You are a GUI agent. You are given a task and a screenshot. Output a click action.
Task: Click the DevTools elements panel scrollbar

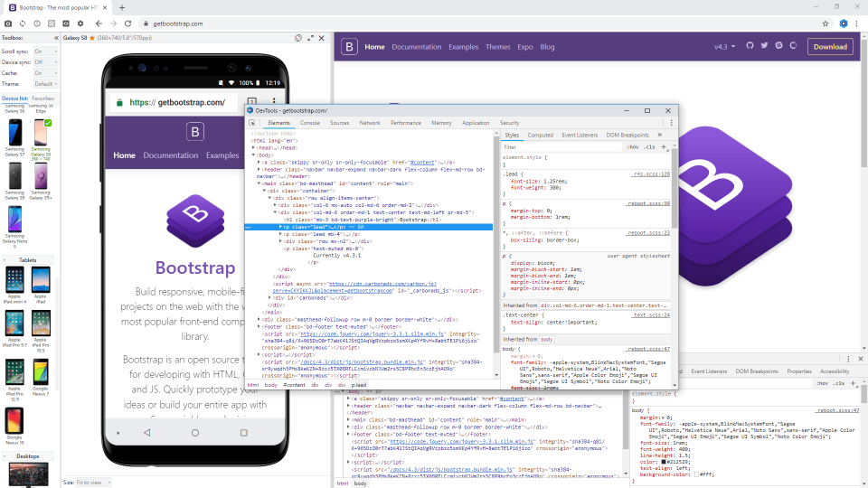496,243
